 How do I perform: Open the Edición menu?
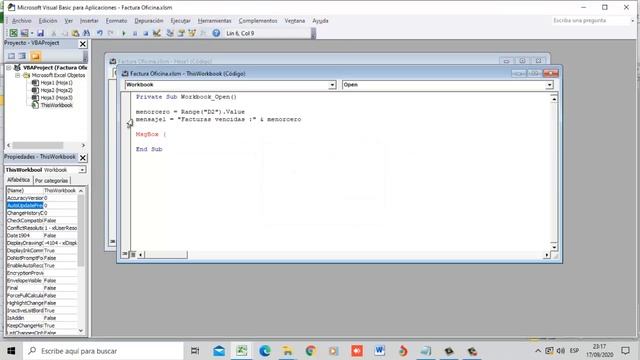[48, 20]
